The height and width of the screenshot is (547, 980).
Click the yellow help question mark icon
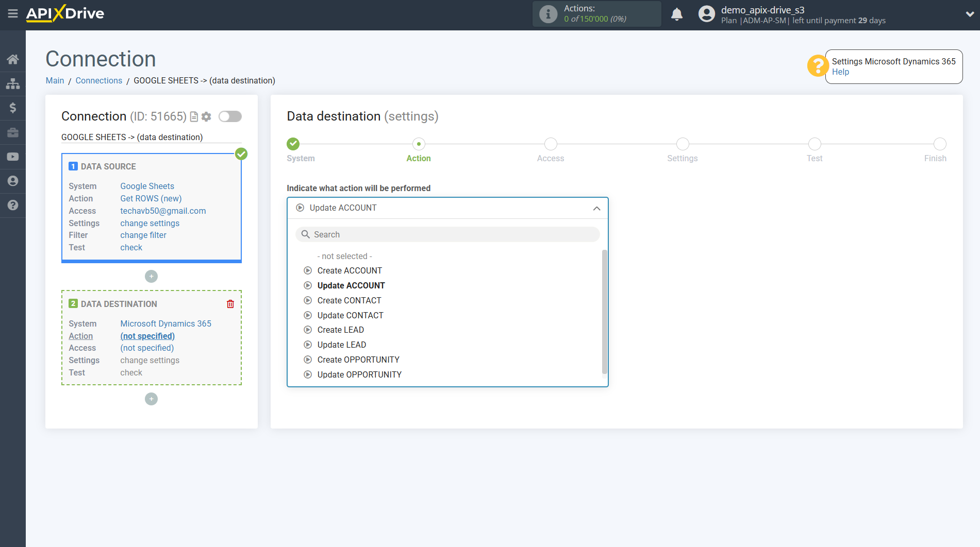818,66
